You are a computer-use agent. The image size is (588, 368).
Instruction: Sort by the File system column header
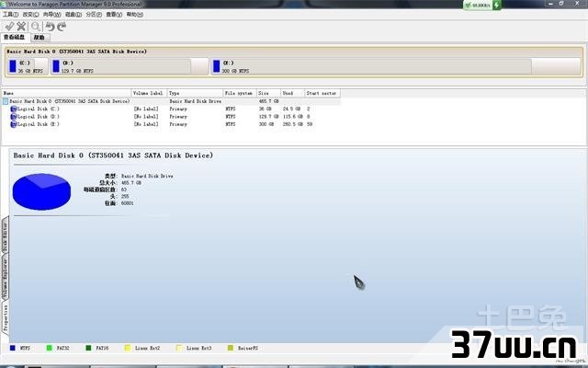point(240,93)
